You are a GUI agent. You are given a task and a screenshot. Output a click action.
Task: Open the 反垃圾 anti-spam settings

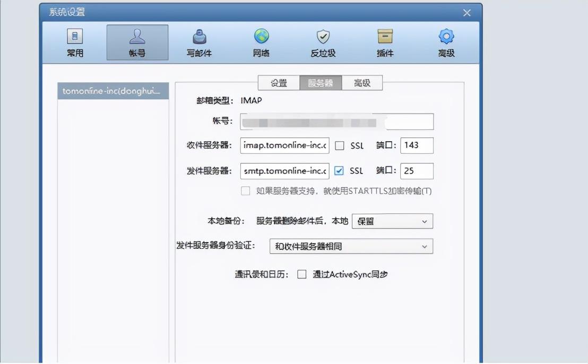coord(323,43)
